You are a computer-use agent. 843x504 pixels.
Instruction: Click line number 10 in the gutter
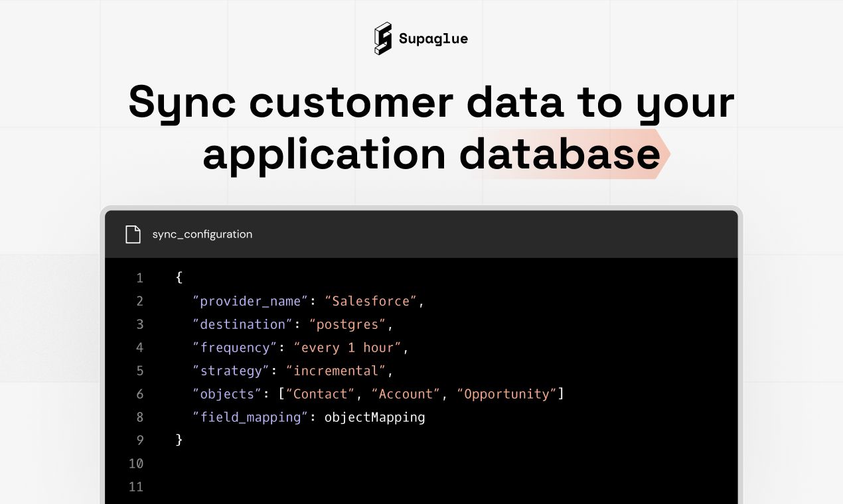(x=136, y=464)
